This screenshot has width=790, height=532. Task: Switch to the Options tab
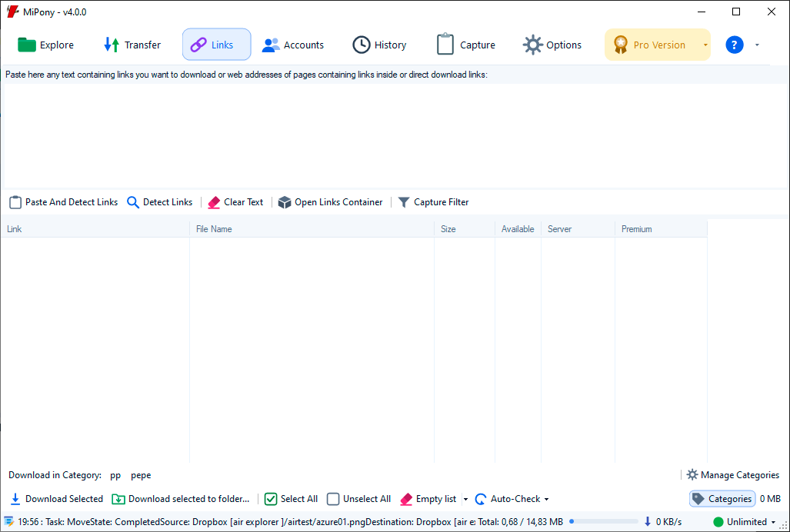(553, 45)
